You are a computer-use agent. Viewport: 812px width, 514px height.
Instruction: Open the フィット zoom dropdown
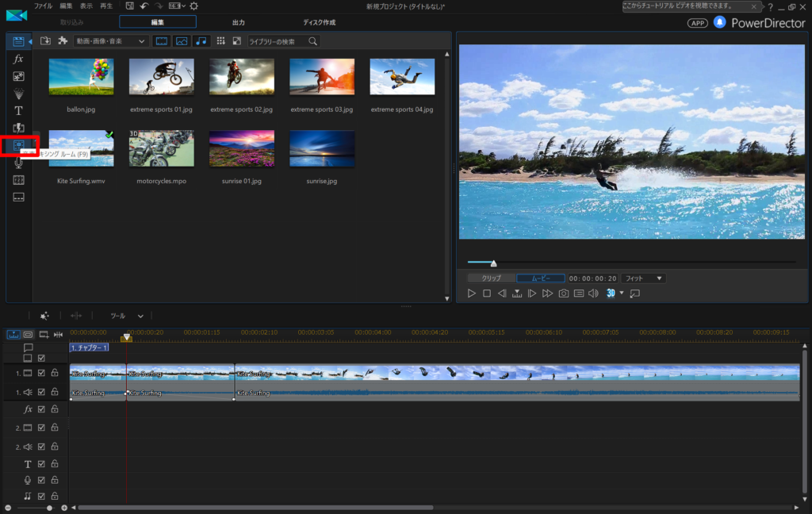tap(643, 278)
